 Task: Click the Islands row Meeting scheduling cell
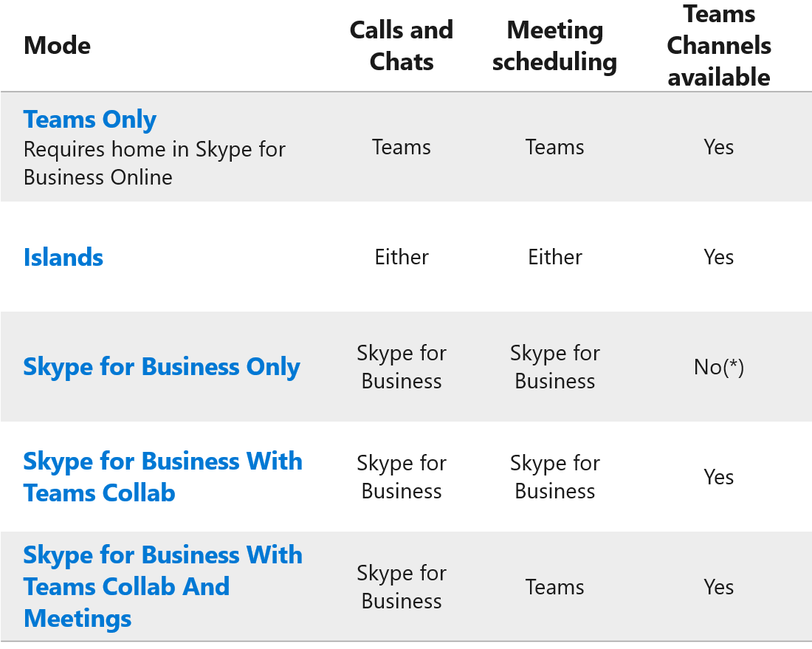point(555,258)
